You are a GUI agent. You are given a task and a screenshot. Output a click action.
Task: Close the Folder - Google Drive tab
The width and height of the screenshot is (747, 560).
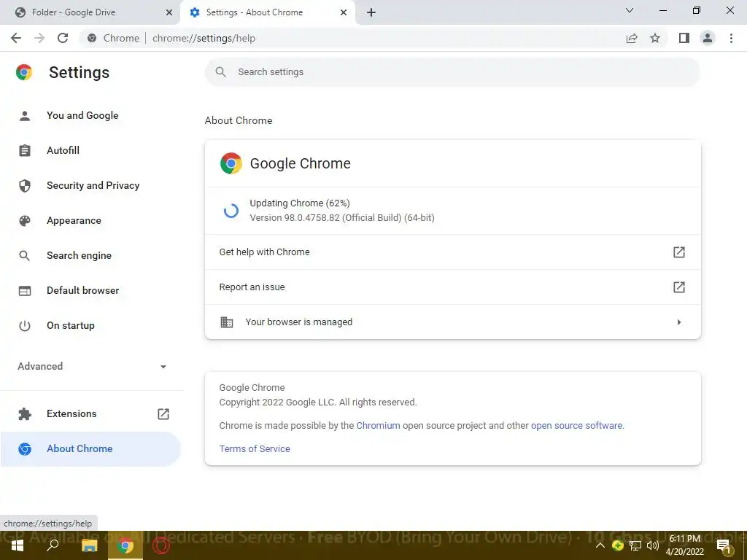tap(169, 12)
